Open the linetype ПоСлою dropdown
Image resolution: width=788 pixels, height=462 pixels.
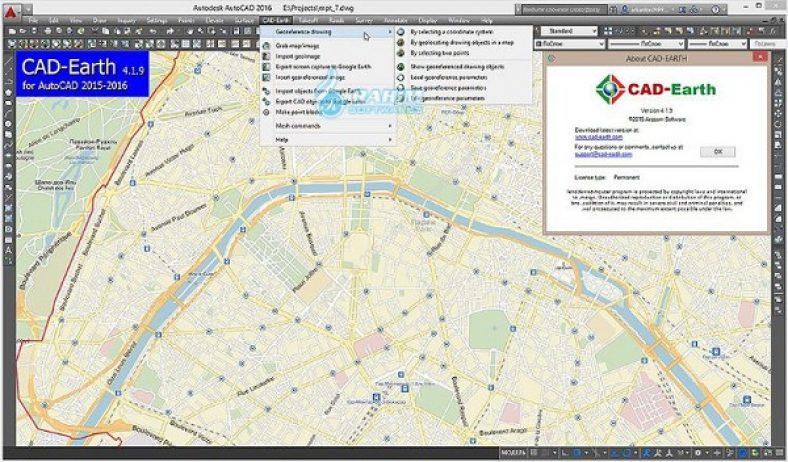(x=646, y=44)
